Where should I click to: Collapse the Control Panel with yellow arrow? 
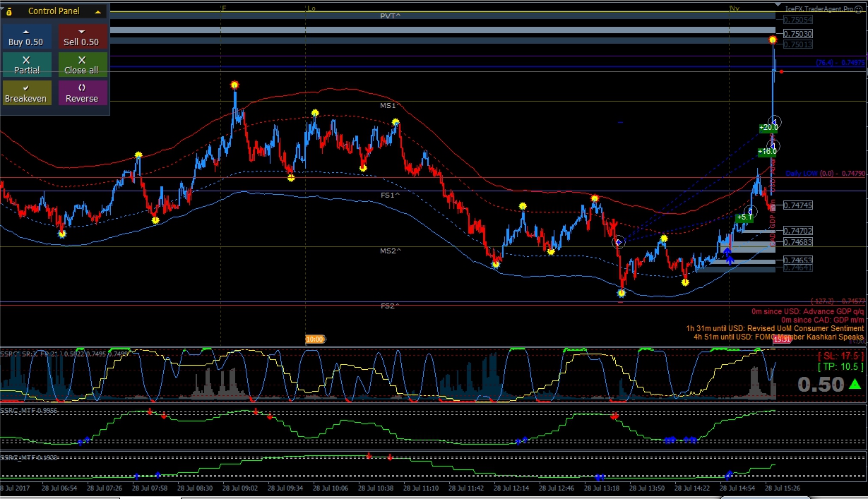coord(98,11)
